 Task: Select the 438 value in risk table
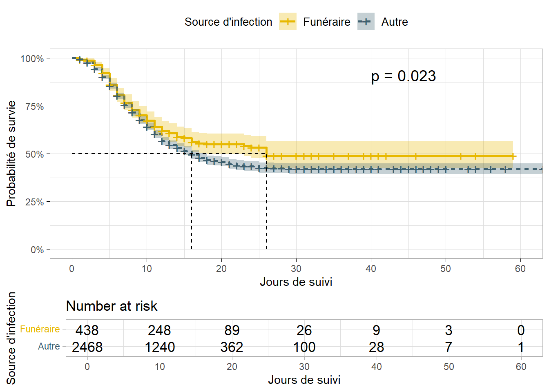(x=87, y=330)
